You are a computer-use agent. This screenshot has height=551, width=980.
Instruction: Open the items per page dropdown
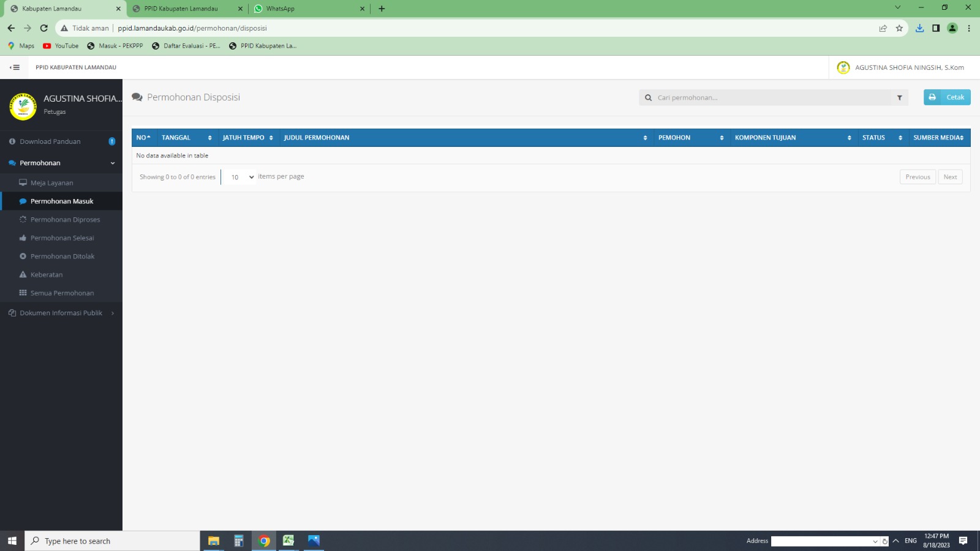pos(239,177)
